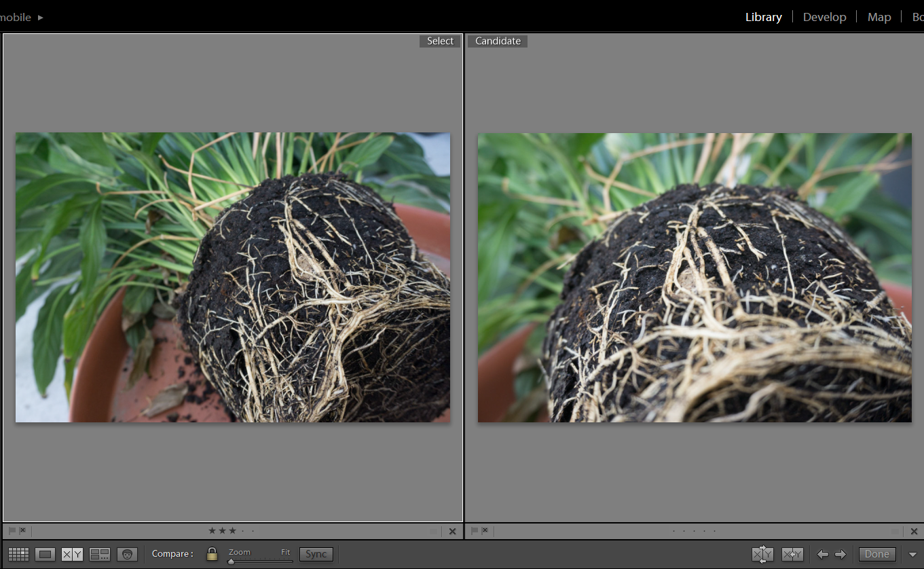924x569 pixels.
Task: Select the Compare view XY icon
Action: point(72,554)
